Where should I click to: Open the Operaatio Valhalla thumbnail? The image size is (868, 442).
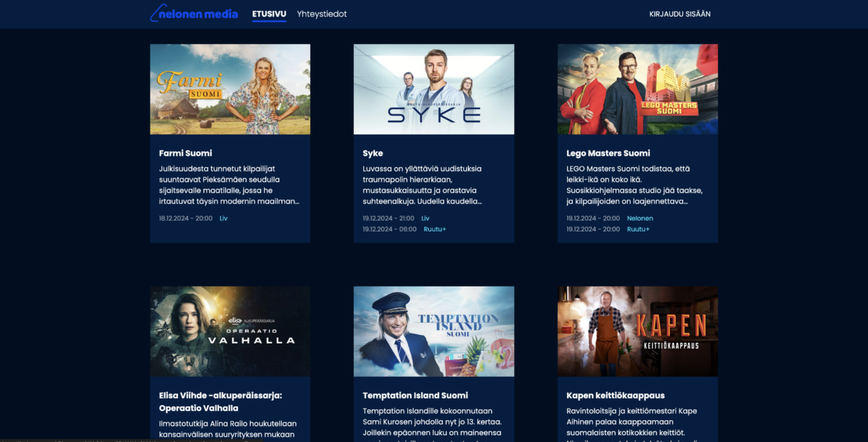[x=230, y=331]
